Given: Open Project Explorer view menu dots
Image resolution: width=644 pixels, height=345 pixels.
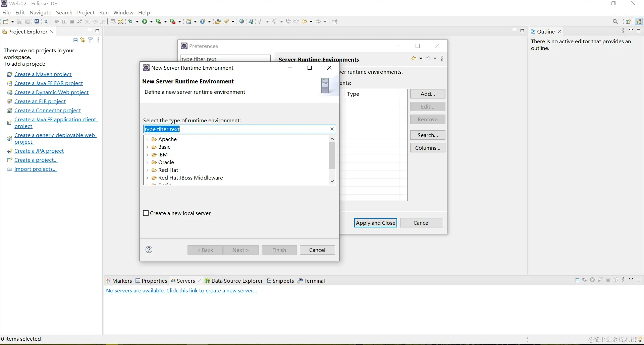Looking at the screenshot, I should 98,40.
